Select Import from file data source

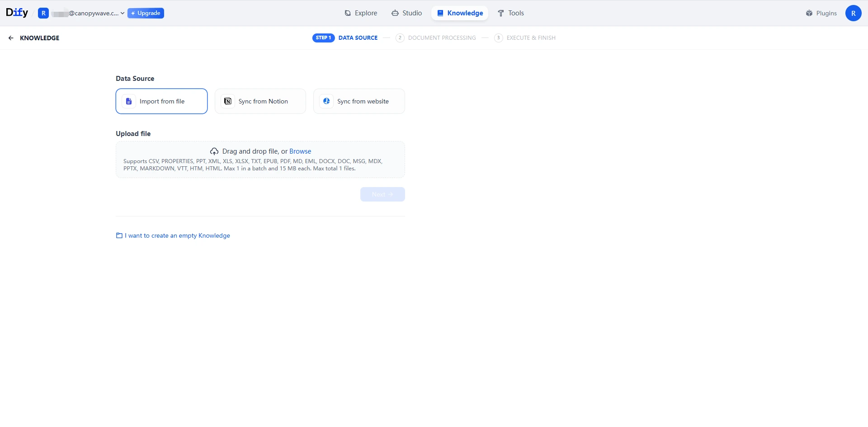(x=161, y=101)
